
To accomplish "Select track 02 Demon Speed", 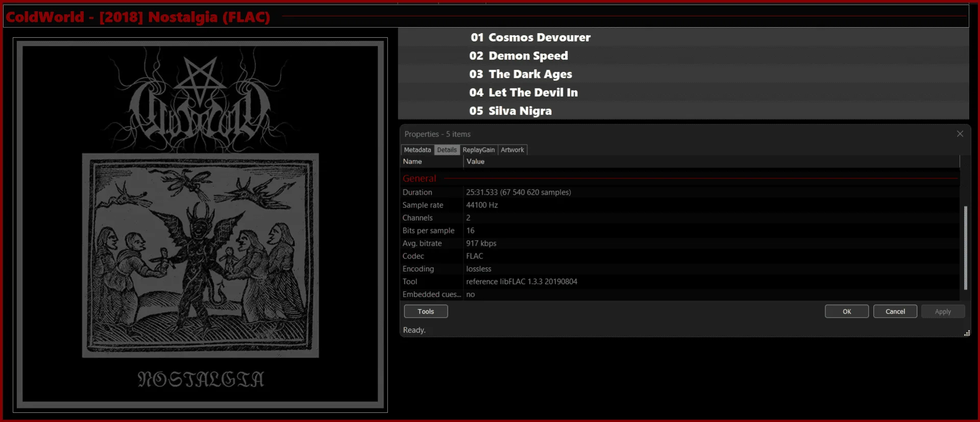I will tap(683, 56).
